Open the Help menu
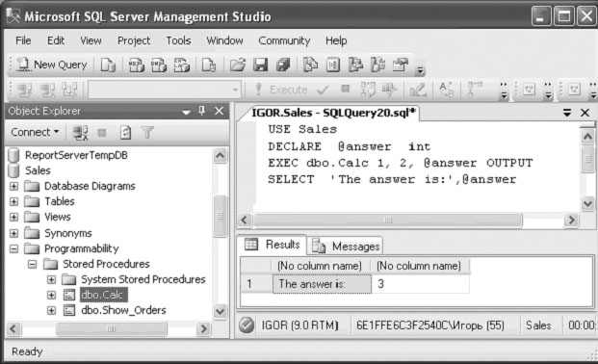The height and width of the screenshot is (364, 598). [336, 40]
